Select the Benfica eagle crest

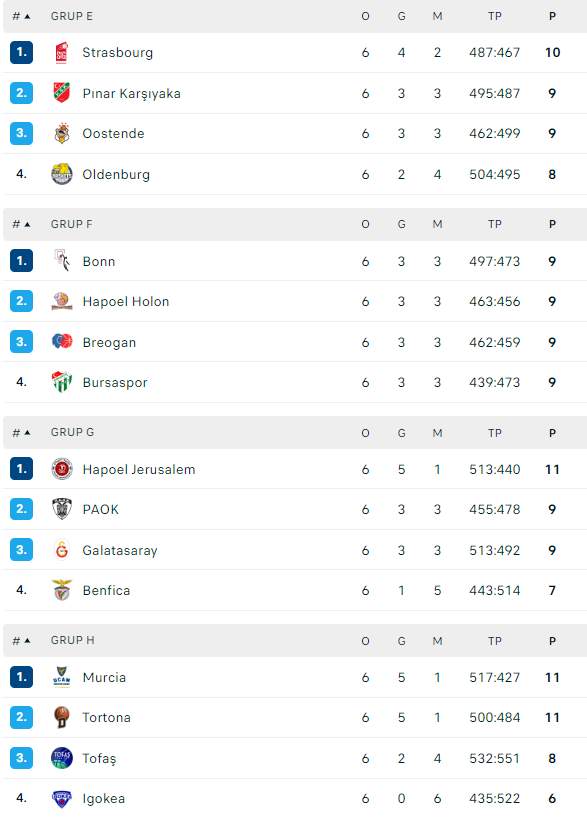click(61, 590)
